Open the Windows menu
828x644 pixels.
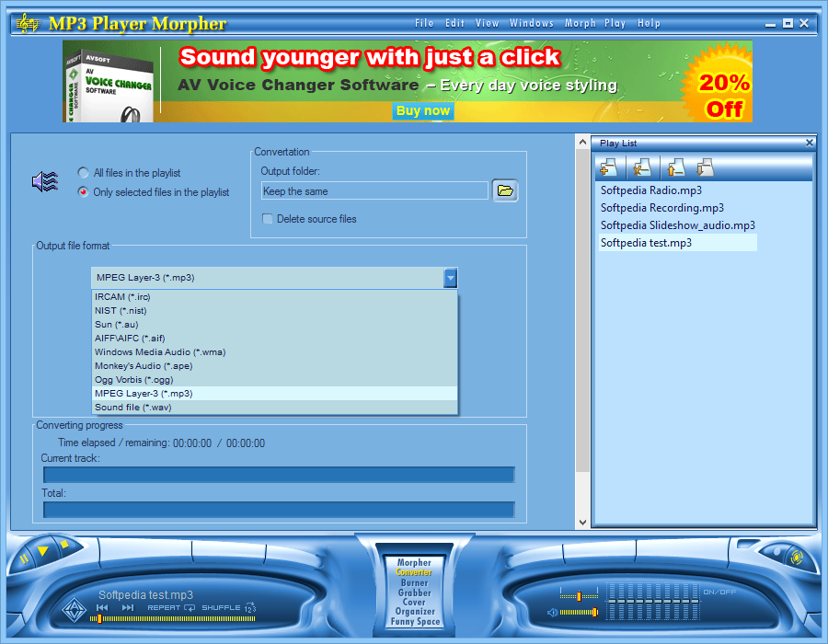click(x=531, y=23)
